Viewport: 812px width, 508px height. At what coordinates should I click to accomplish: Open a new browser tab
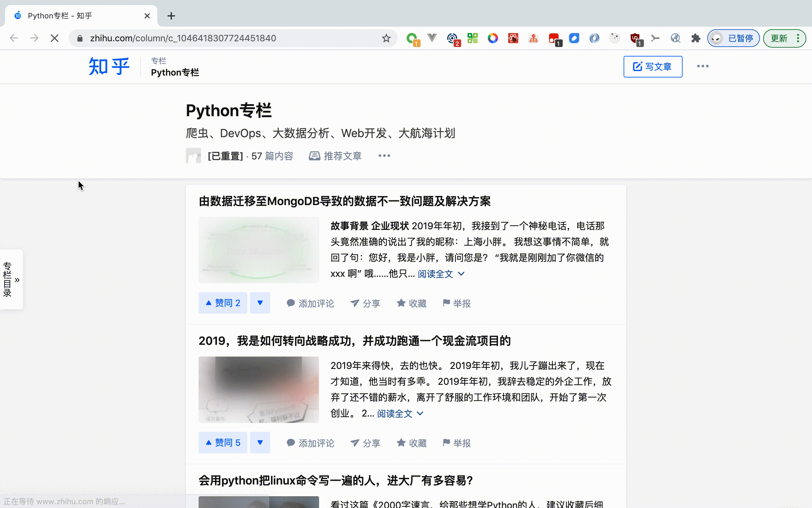coord(171,16)
